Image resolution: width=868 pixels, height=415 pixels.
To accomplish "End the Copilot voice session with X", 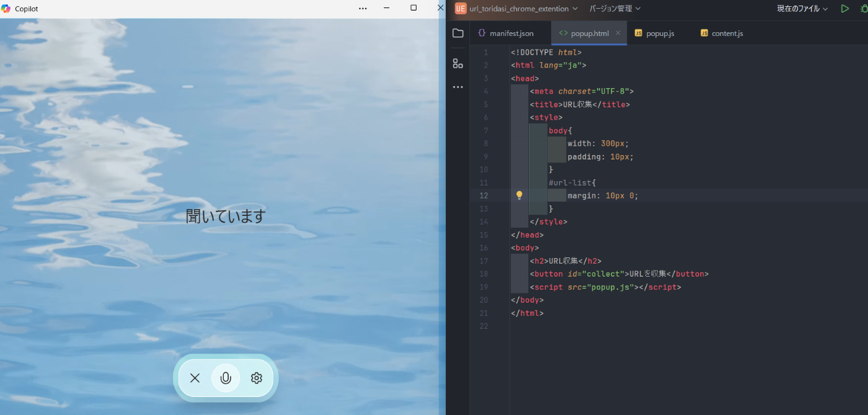I will [195, 378].
